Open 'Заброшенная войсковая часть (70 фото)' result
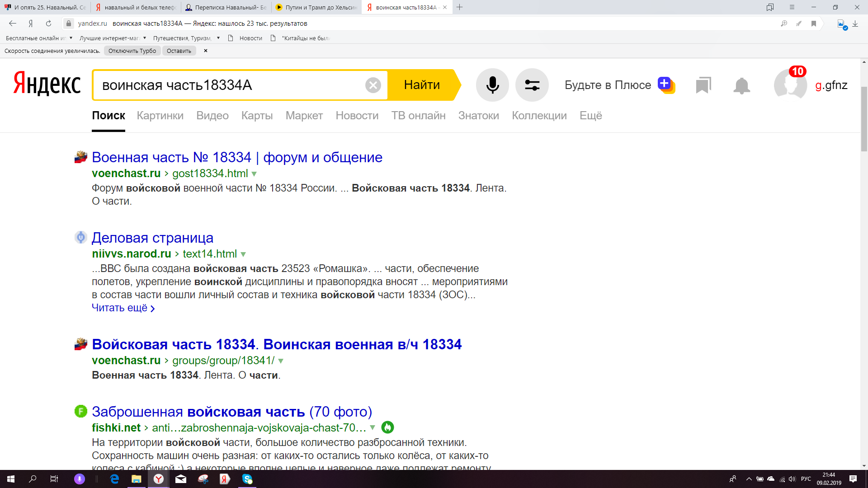 [232, 412]
